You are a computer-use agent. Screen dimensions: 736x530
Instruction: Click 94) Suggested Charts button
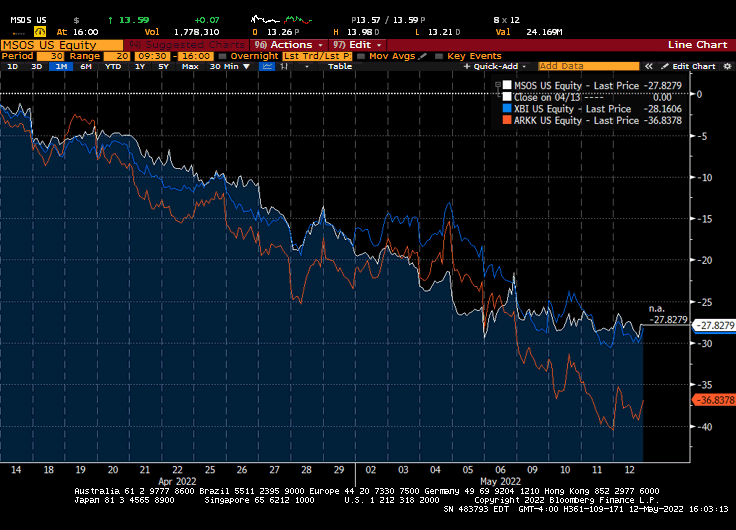[187, 45]
